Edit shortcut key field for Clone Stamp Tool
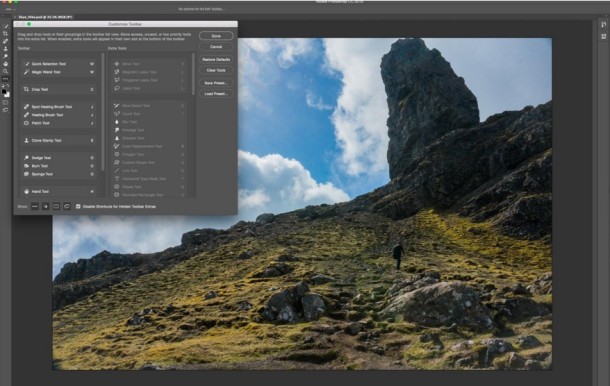Image resolution: width=610 pixels, height=386 pixels. coord(92,140)
